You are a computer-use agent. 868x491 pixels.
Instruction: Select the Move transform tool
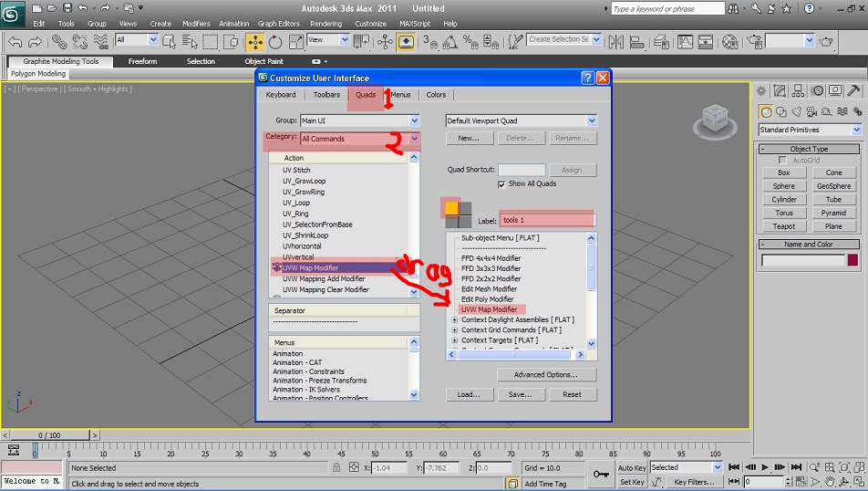[254, 42]
